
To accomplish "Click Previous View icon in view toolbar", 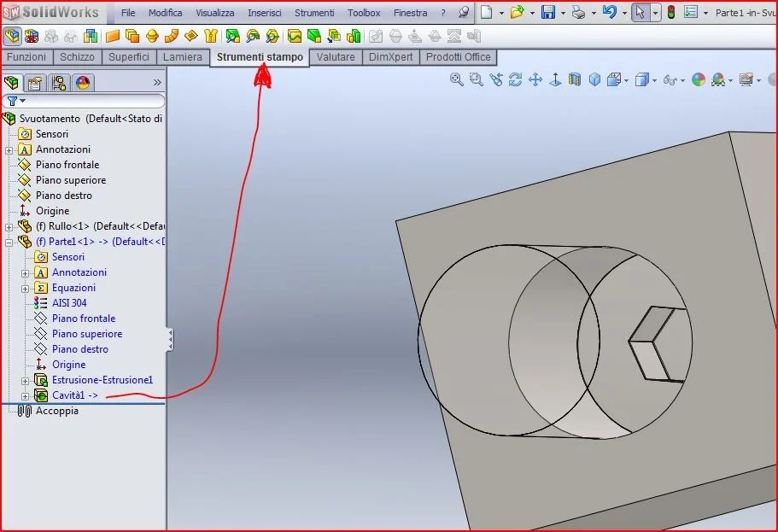I will [x=495, y=79].
